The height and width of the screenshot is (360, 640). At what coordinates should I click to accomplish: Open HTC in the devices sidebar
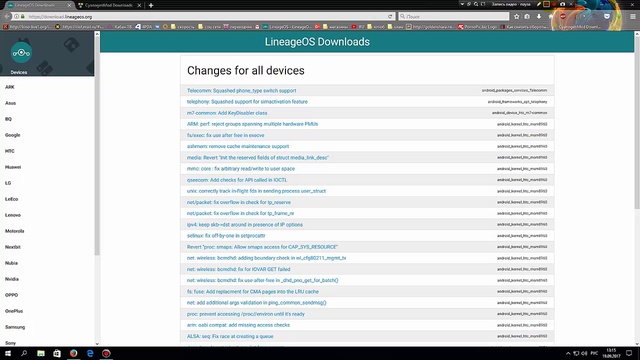[x=10, y=151]
